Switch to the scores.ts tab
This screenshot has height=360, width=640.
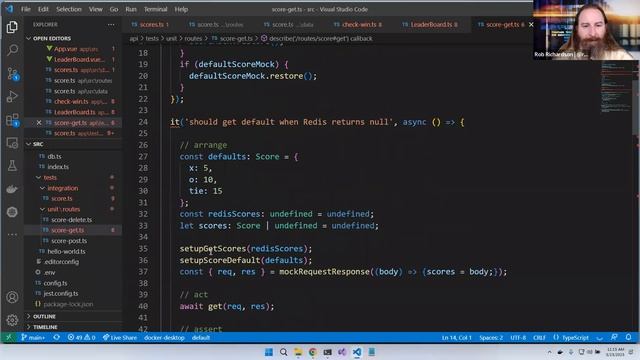click(151, 24)
